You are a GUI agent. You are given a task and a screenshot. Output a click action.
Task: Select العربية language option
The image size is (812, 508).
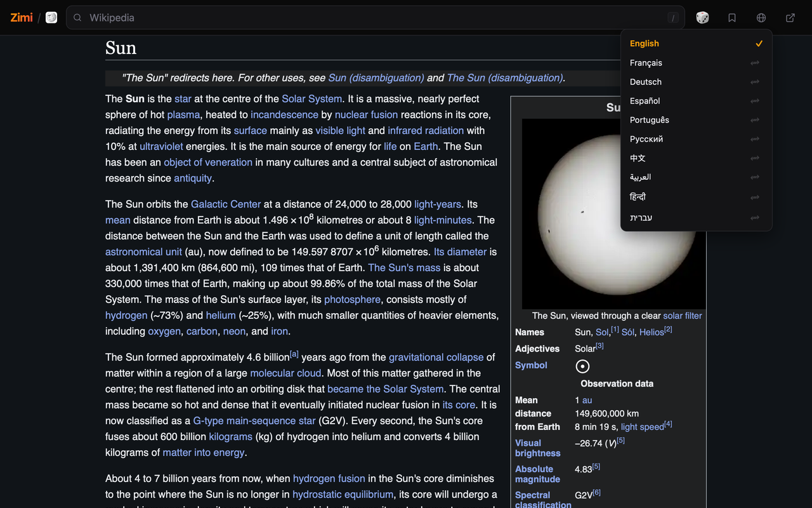(696, 178)
